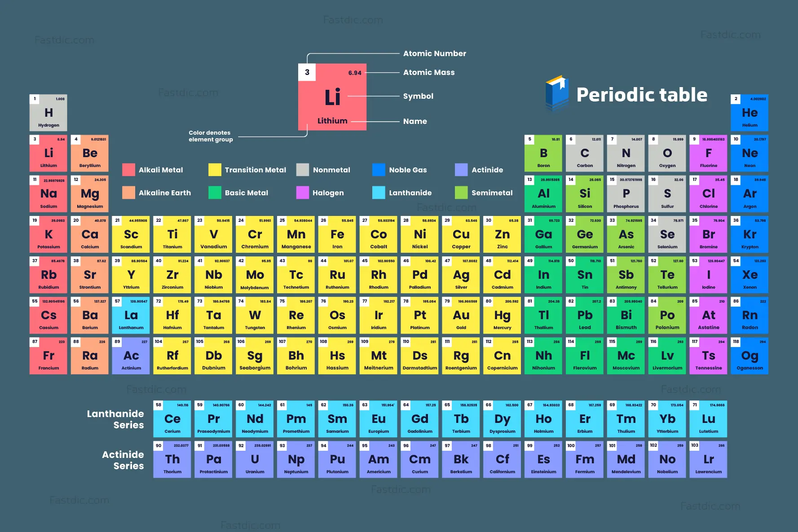This screenshot has height=532, width=798.
Task: Select the Uranium element tile
Action: click(x=255, y=460)
